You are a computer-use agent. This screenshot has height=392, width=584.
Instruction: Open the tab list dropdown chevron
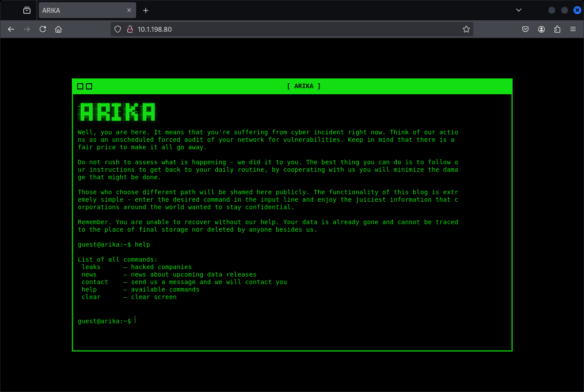pyautogui.click(x=519, y=10)
